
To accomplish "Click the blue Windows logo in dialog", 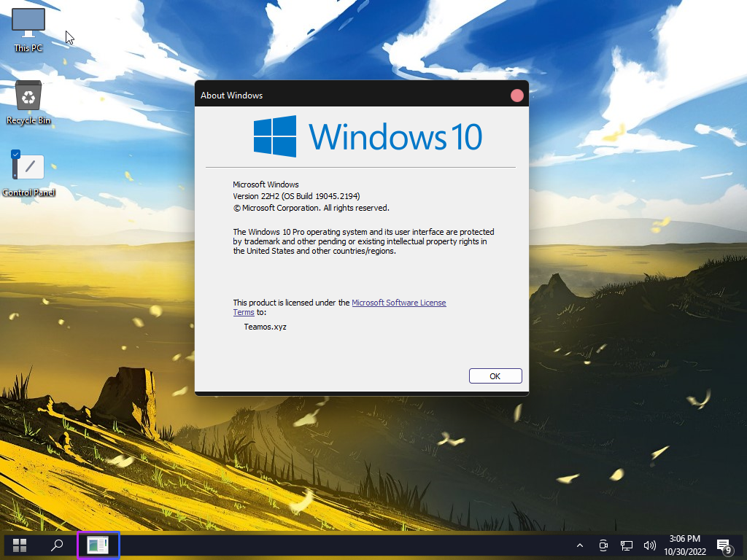I will click(275, 136).
